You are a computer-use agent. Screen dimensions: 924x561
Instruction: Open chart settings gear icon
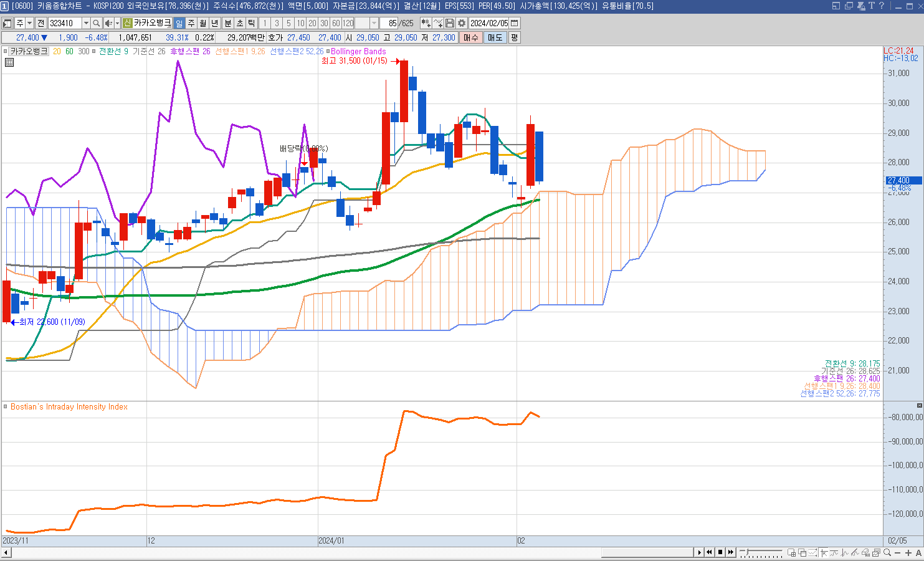point(462,23)
